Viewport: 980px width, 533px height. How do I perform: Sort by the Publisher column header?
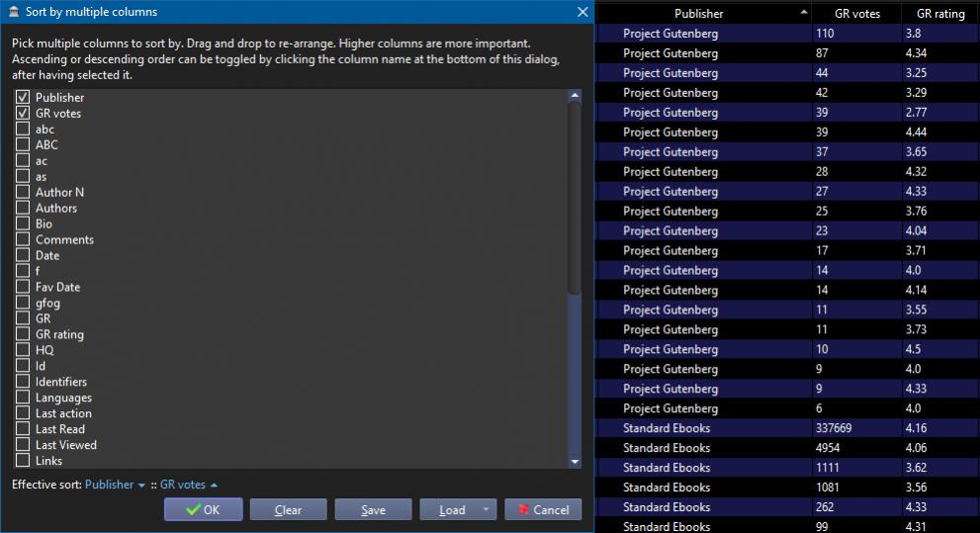704,13
